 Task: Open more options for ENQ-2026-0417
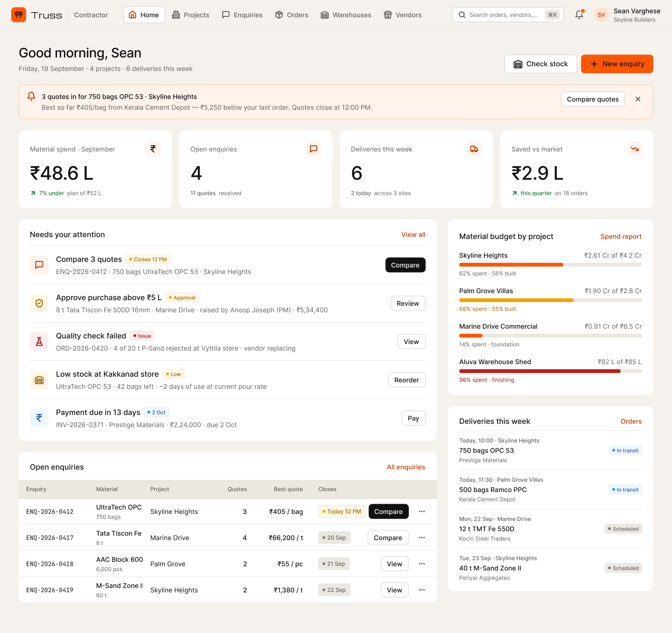422,538
